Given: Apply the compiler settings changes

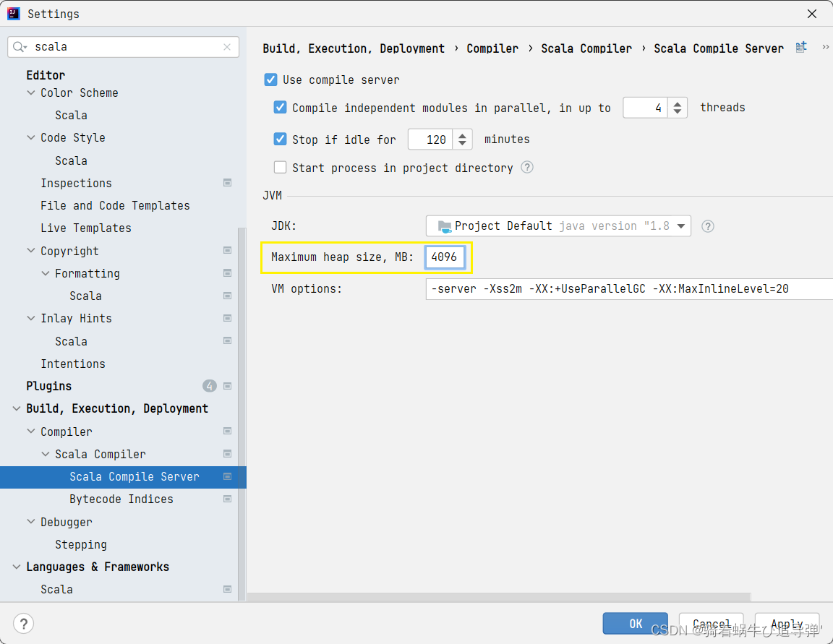Looking at the screenshot, I should [787, 623].
